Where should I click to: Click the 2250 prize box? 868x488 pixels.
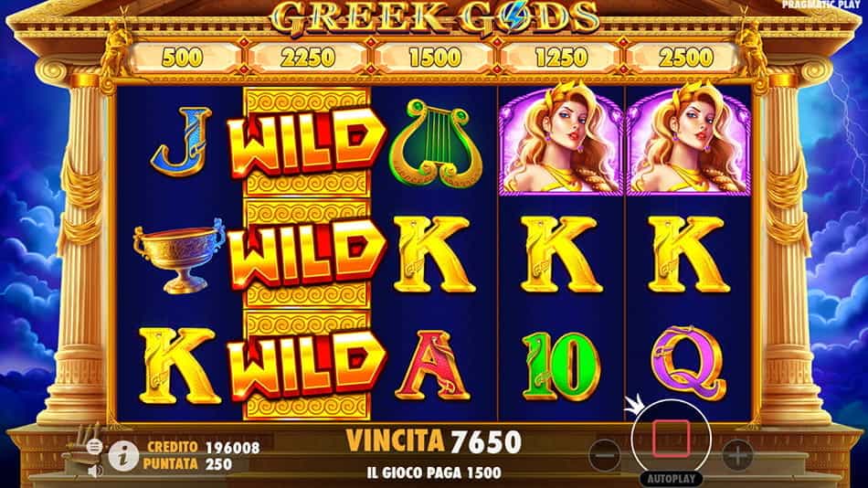pyautogui.click(x=308, y=57)
